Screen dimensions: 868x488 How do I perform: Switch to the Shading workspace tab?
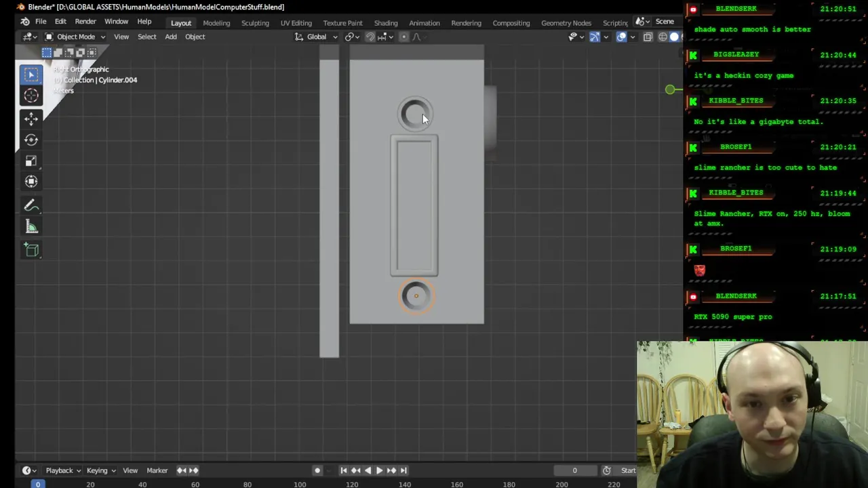point(386,22)
